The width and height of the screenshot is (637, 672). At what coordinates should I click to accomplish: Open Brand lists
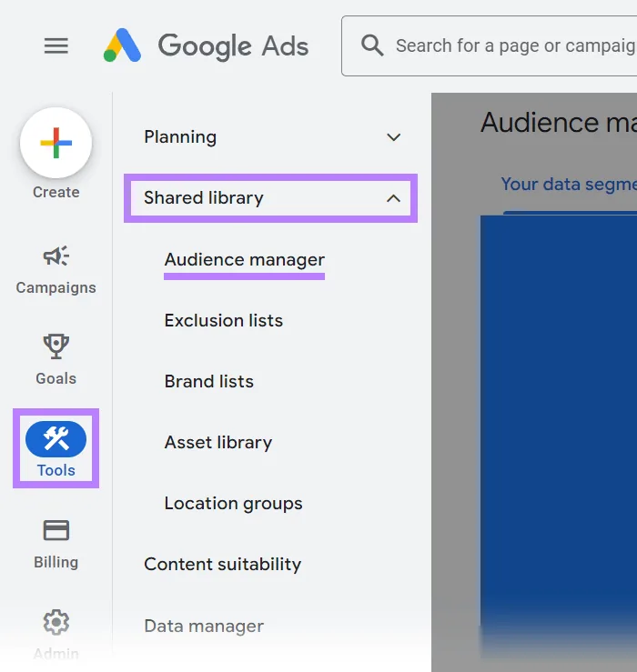coord(209,381)
